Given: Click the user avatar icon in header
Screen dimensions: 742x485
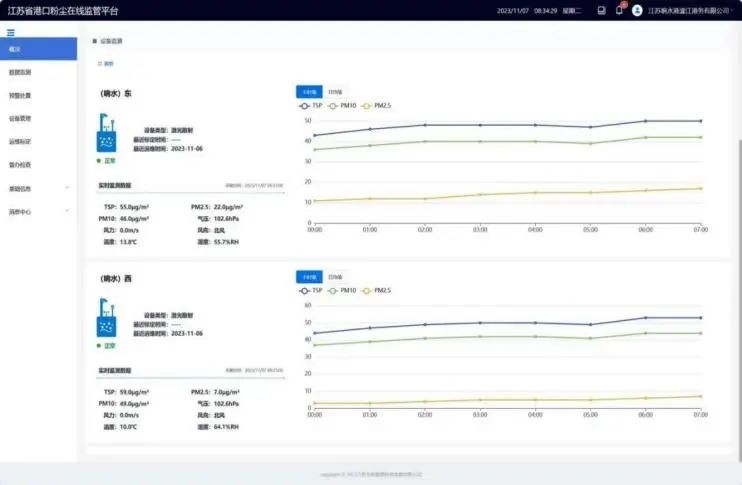Looking at the screenshot, I should click(x=637, y=10).
